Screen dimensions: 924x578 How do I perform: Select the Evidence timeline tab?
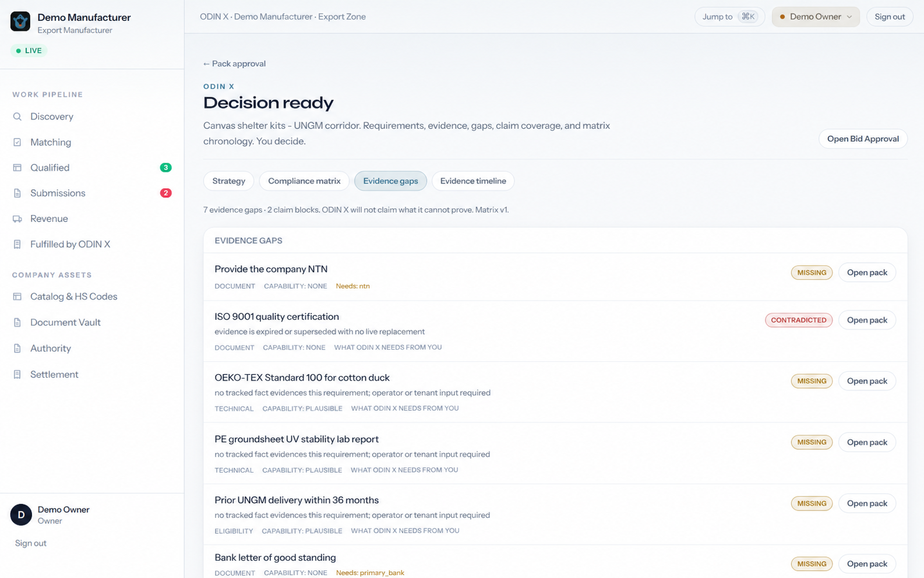click(473, 181)
